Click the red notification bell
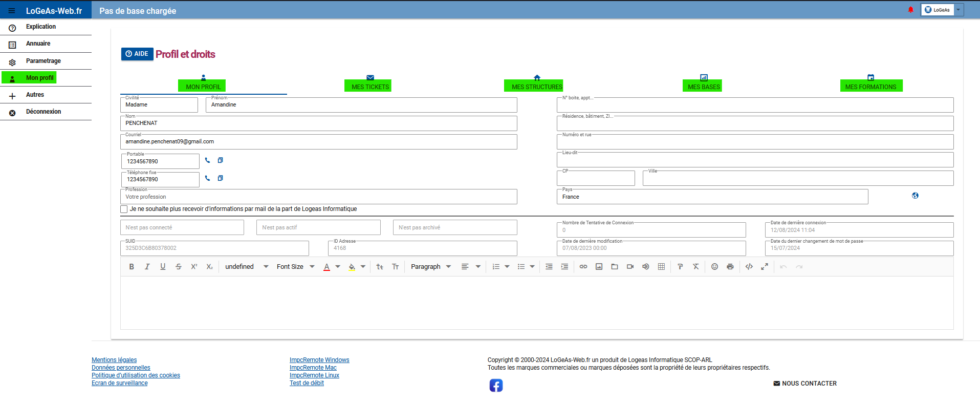980x403 pixels. pyautogui.click(x=910, y=10)
